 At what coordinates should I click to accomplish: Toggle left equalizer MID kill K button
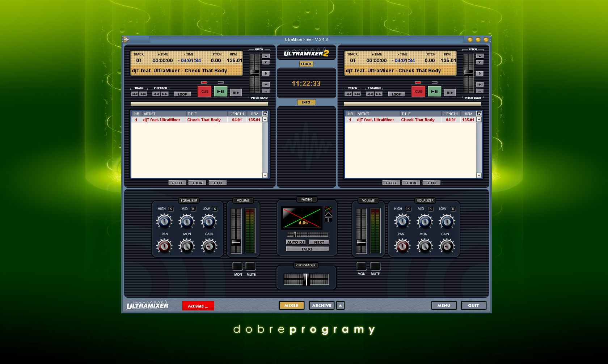click(x=193, y=209)
